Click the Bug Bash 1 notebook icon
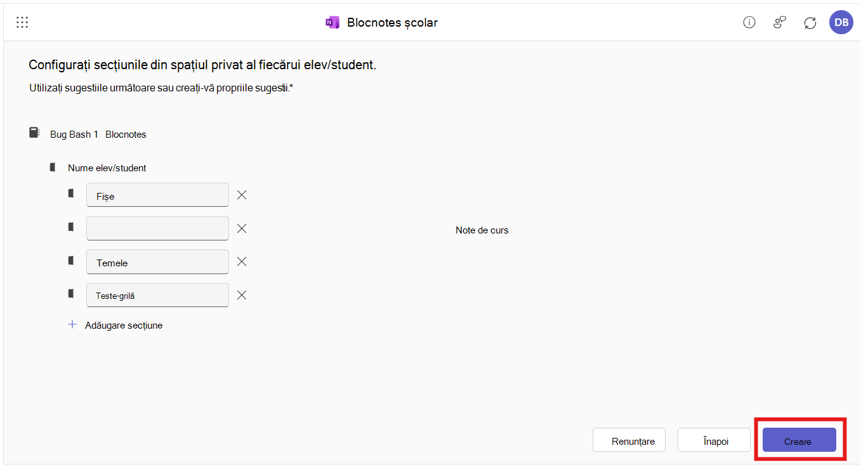 click(x=34, y=133)
